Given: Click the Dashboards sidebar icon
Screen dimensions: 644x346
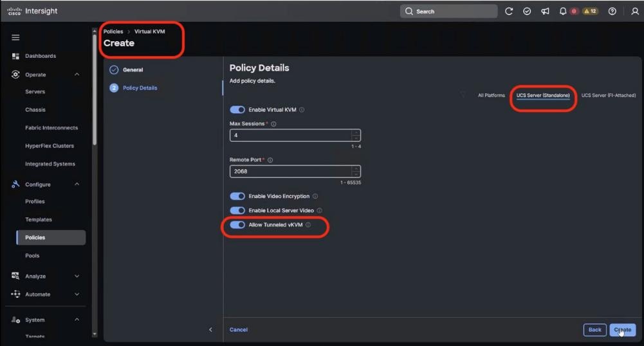Looking at the screenshot, I should (x=15, y=56).
